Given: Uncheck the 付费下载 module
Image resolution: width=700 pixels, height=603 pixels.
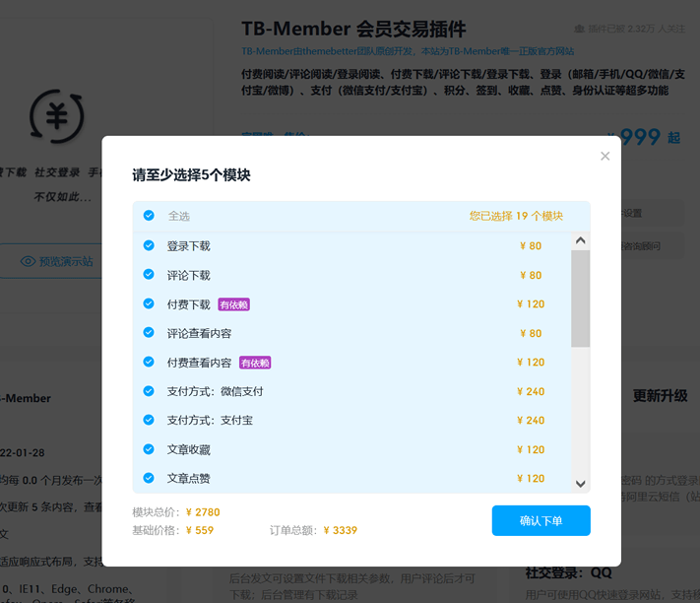Looking at the screenshot, I should (149, 304).
